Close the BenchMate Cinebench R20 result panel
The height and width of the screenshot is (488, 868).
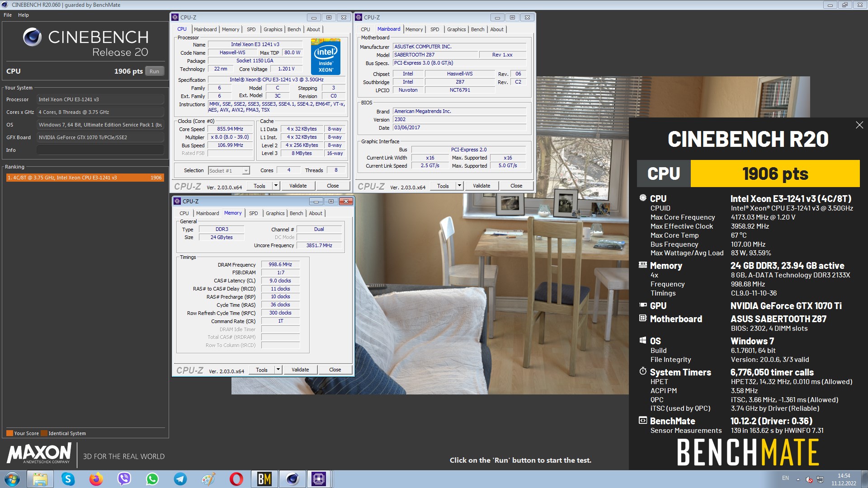coord(859,125)
